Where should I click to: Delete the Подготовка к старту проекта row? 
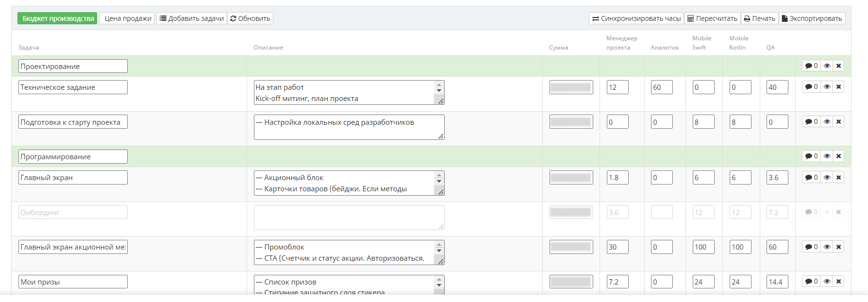838,122
